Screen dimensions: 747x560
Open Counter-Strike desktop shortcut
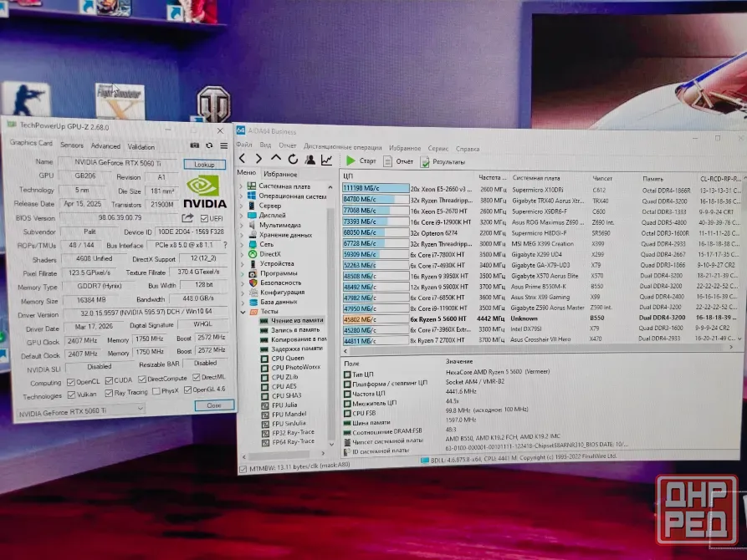click(x=26, y=99)
